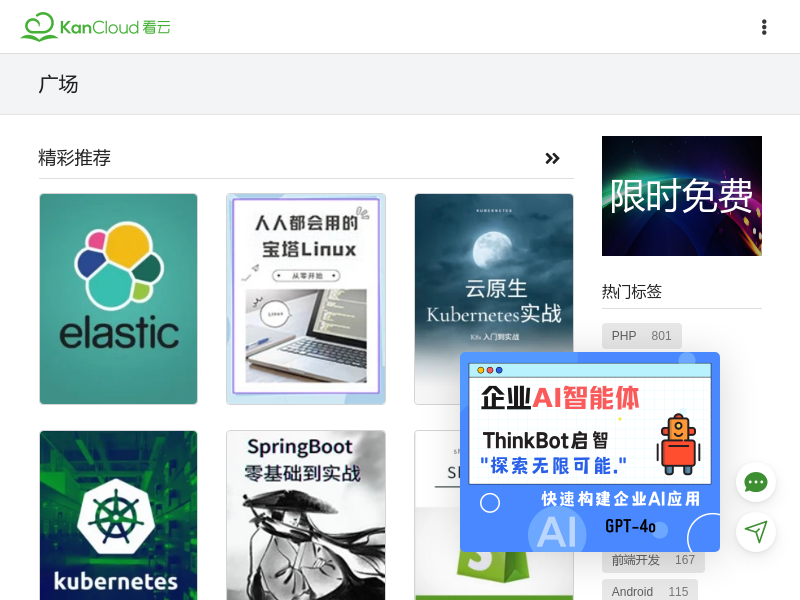
Task: Expand 精彩推荐 with the double-chevron icon
Action: tap(552, 158)
